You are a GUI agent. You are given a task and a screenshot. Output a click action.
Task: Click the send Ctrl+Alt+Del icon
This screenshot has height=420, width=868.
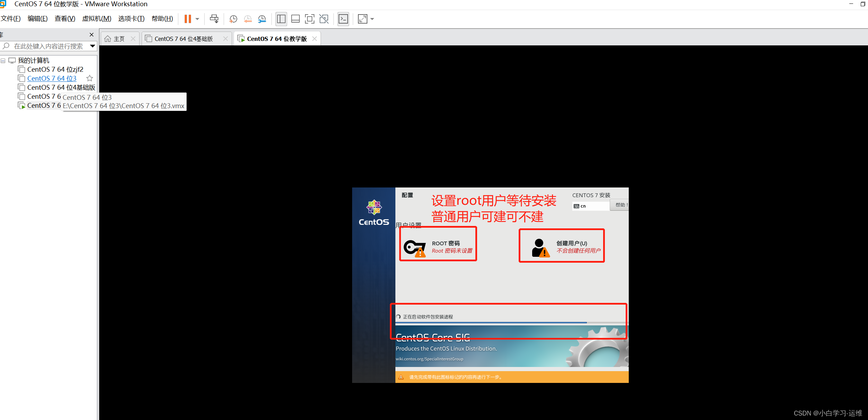tap(214, 19)
